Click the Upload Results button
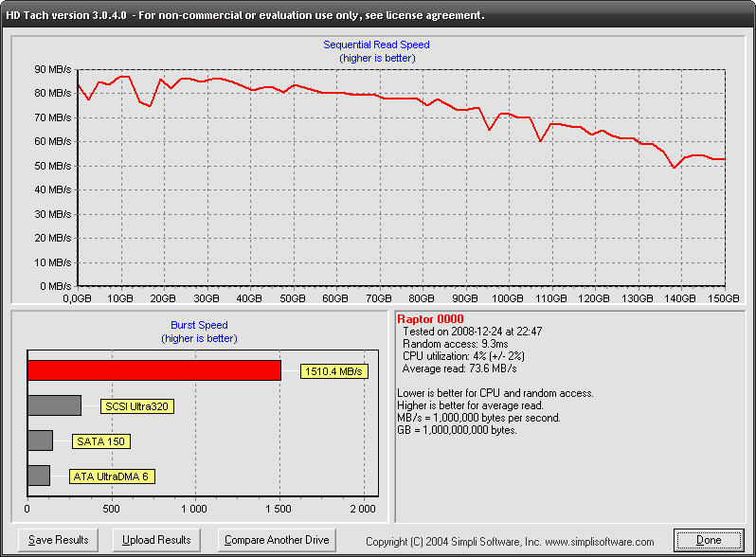Image resolution: width=756 pixels, height=557 pixels. (156, 540)
